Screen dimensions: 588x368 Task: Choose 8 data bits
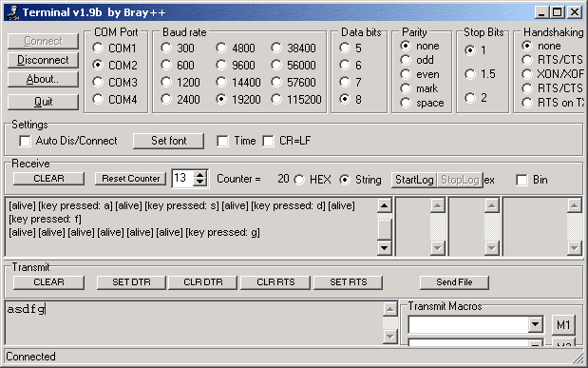(x=351, y=100)
